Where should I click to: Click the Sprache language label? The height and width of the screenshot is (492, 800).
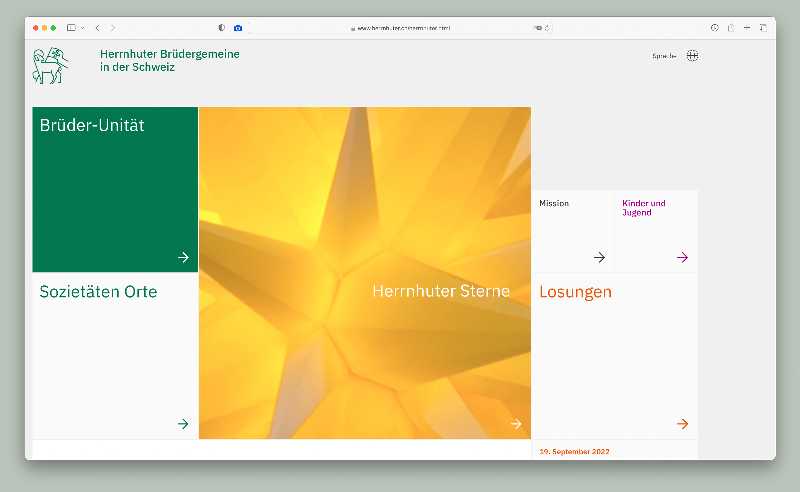pos(664,56)
